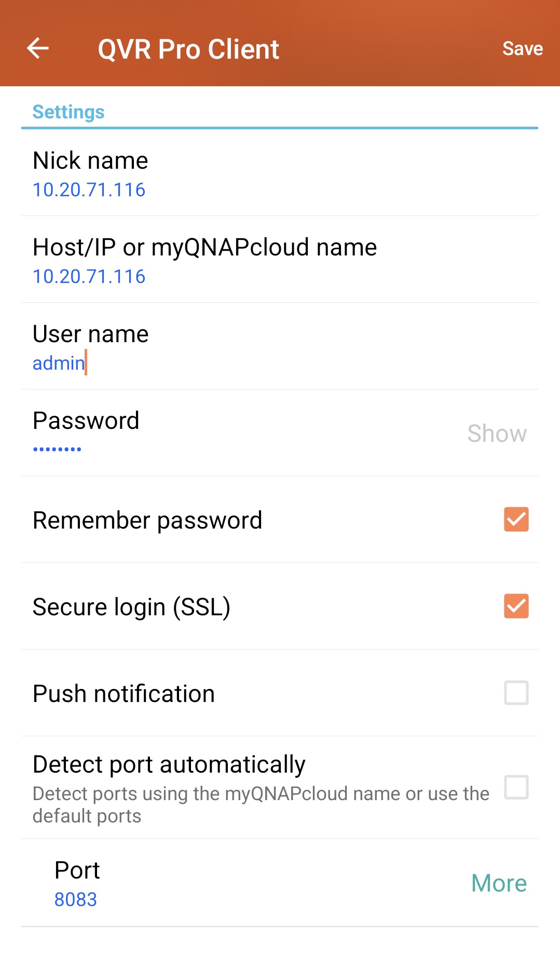Uncheck the Remember password checkbox
This screenshot has height=972, width=560.
click(516, 520)
